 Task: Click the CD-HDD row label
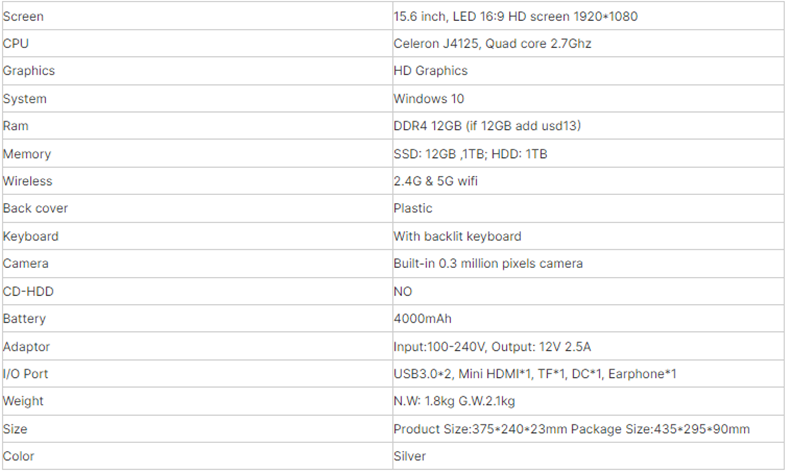pos(197,291)
